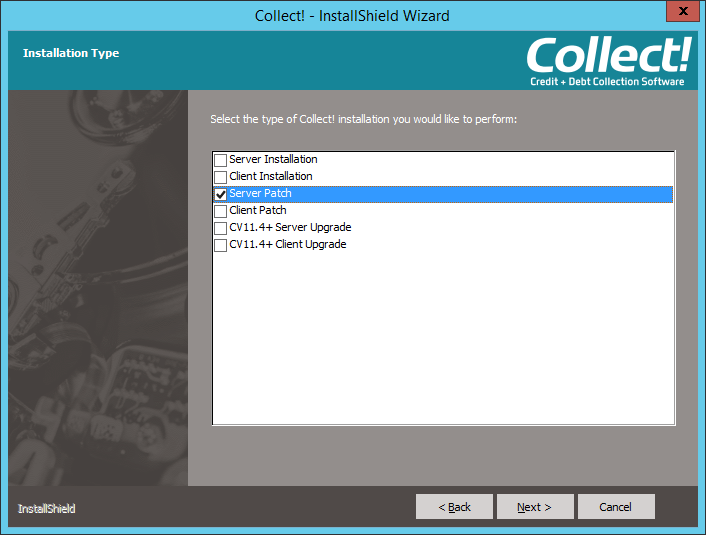
Task: Enable the CV11.4+ Client Upgrade checkbox
Action: [x=220, y=245]
